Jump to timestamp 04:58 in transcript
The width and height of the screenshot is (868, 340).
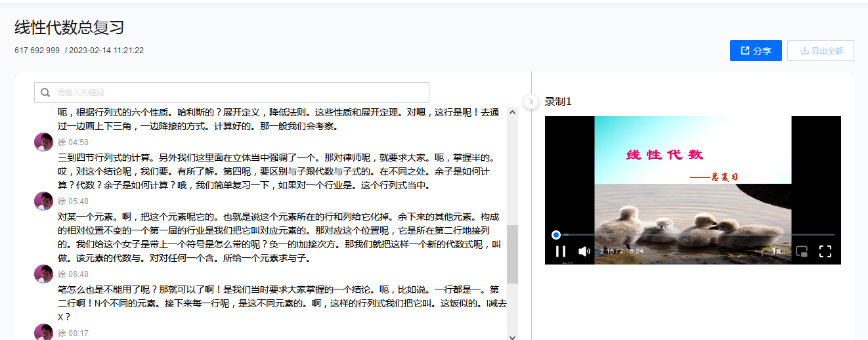78,142
